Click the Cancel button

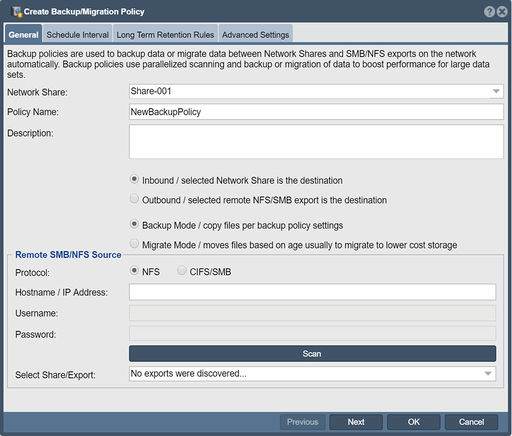pyautogui.click(x=471, y=422)
